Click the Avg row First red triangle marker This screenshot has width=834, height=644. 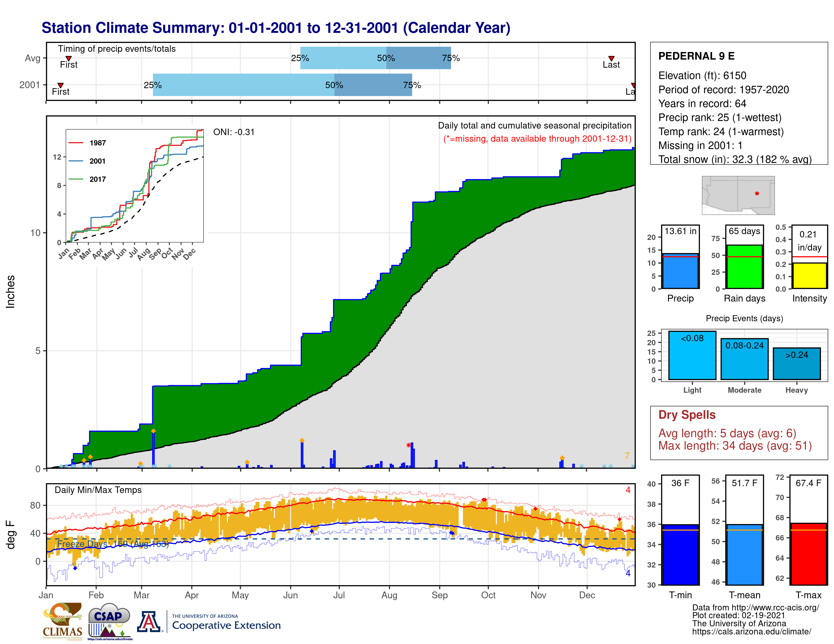pos(69,58)
